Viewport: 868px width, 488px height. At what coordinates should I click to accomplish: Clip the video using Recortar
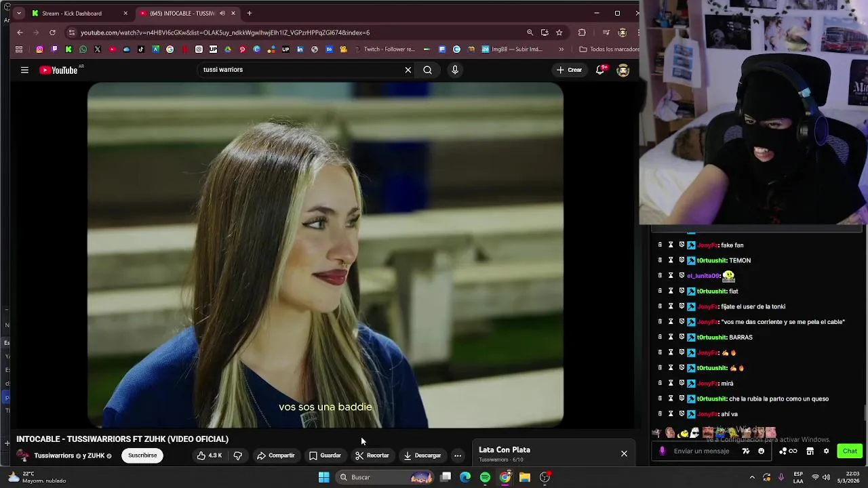[372, 455]
